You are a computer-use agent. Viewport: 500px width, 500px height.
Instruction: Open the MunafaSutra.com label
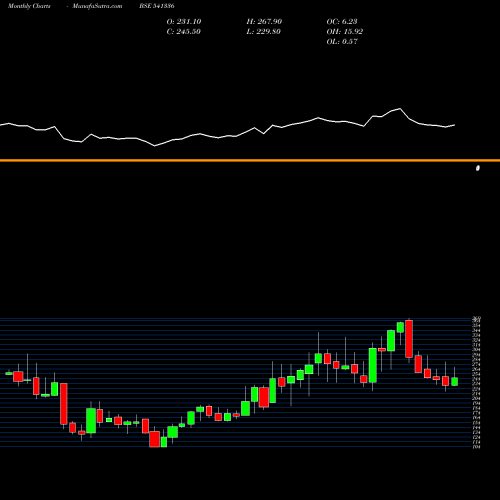(x=97, y=6)
